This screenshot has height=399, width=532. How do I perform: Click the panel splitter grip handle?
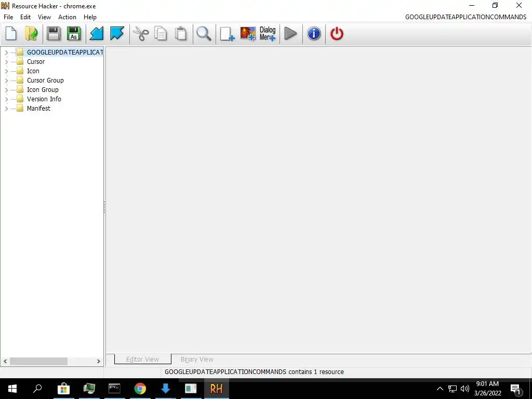pyautogui.click(x=104, y=207)
